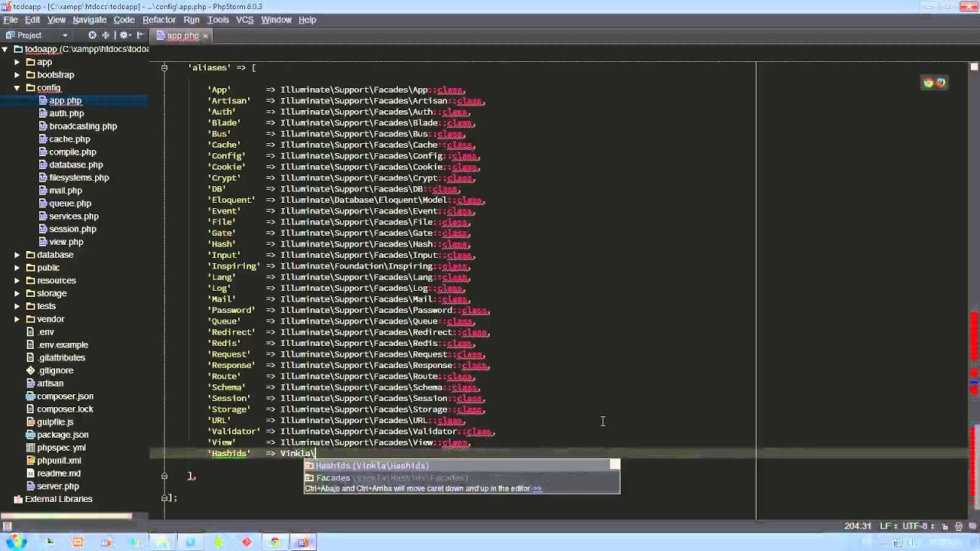980x551 pixels.
Task: Toggle the read-only lock icon in status bar
Action: (x=946, y=527)
